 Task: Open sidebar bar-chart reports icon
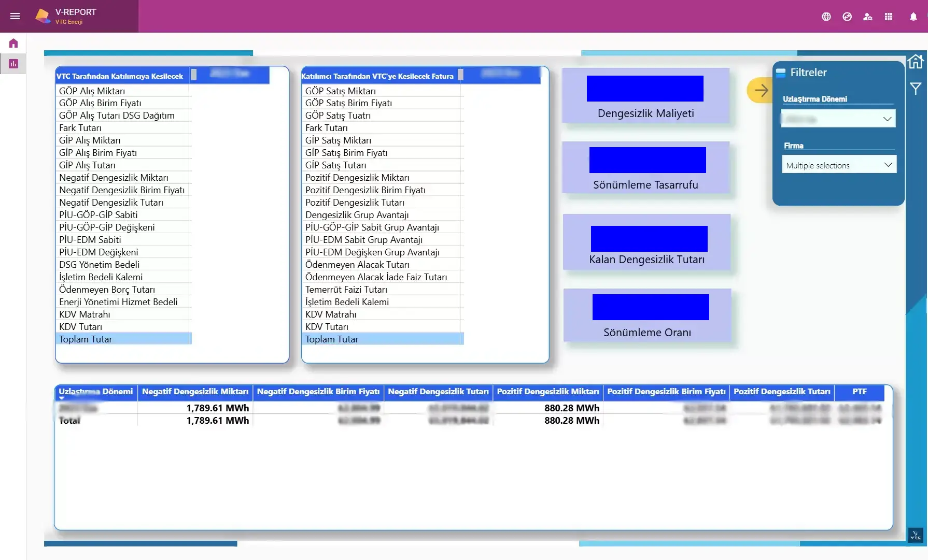click(13, 64)
